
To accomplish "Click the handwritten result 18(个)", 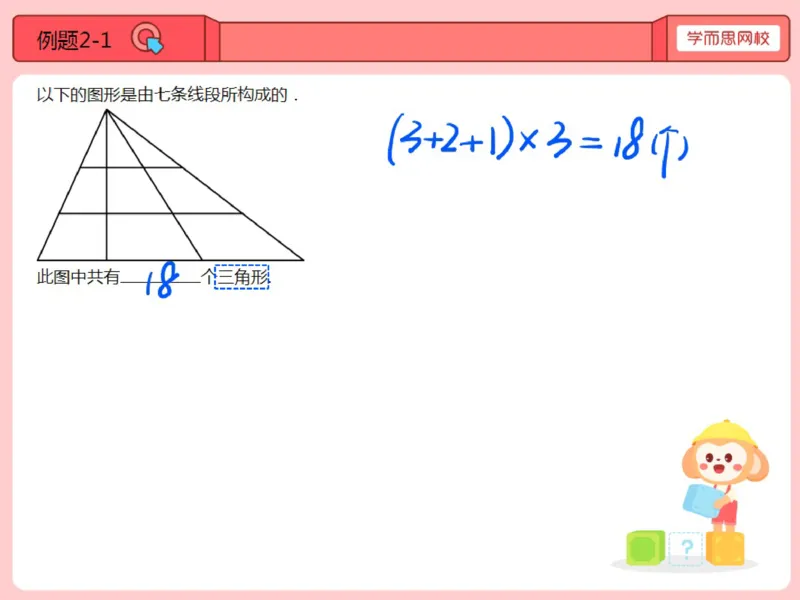I will coord(651,146).
